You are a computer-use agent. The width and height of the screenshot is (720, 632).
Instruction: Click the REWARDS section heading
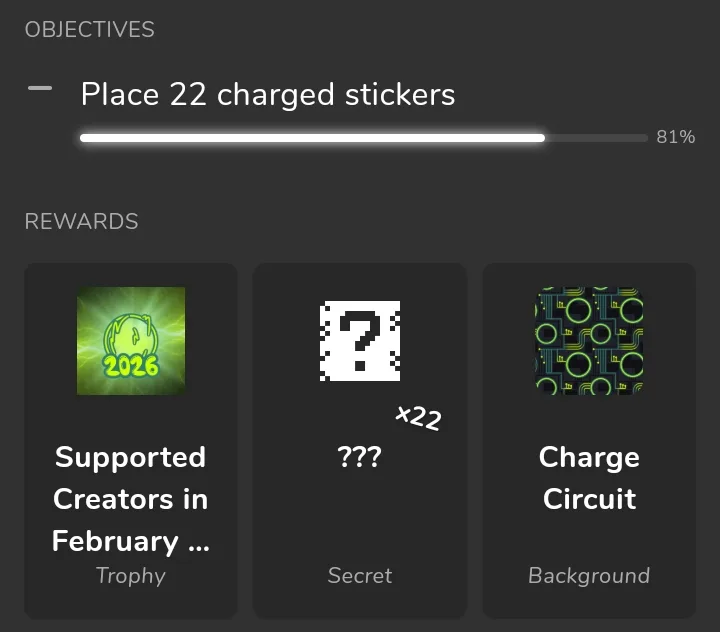[x=81, y=221]
